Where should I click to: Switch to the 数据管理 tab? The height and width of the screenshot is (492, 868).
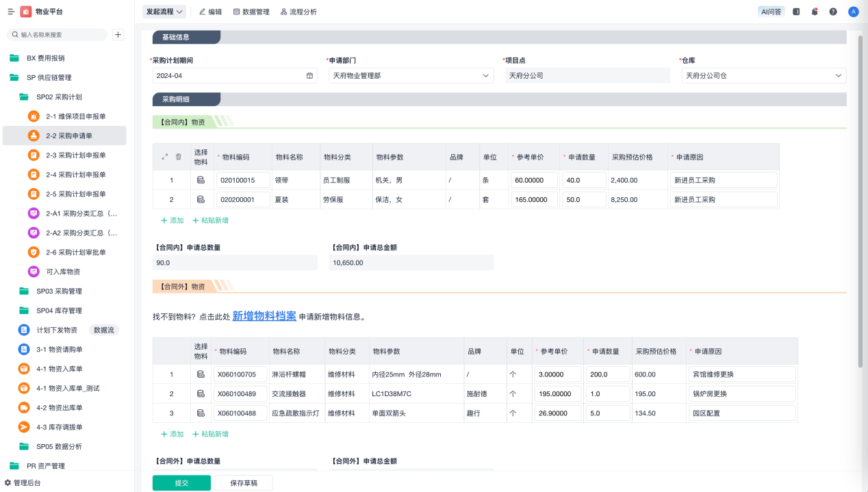click(x=251, y=12)
